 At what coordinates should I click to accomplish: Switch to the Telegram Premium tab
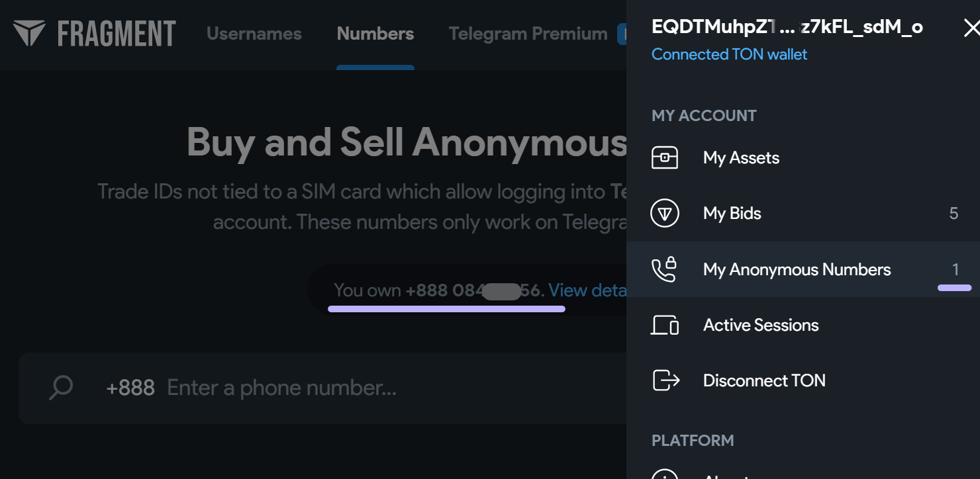point(527,33)
